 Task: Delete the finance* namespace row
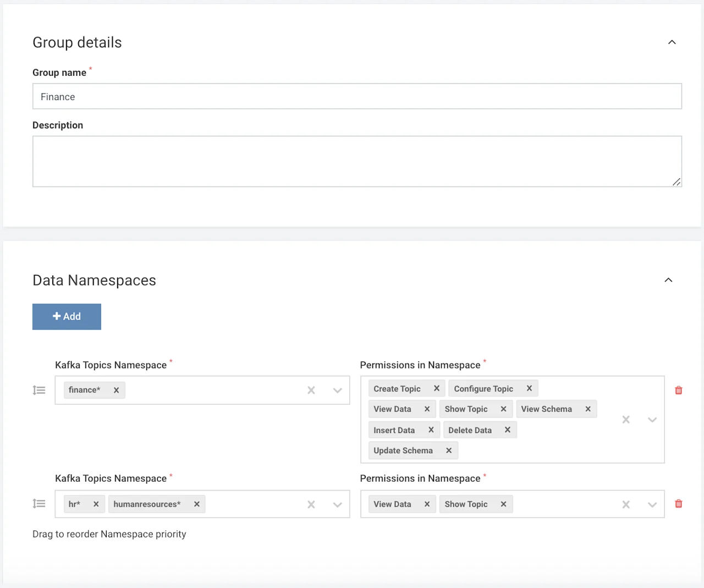point(678,391)
